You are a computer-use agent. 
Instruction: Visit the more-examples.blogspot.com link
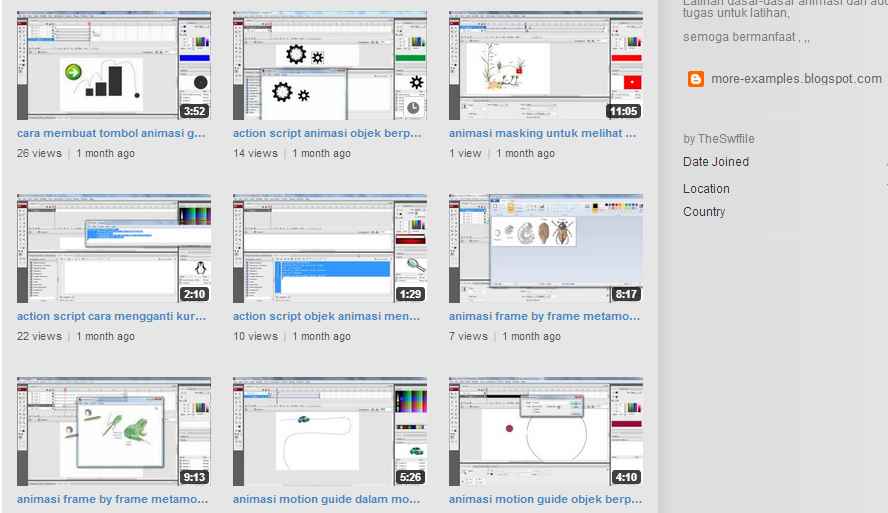click(796, 79)
